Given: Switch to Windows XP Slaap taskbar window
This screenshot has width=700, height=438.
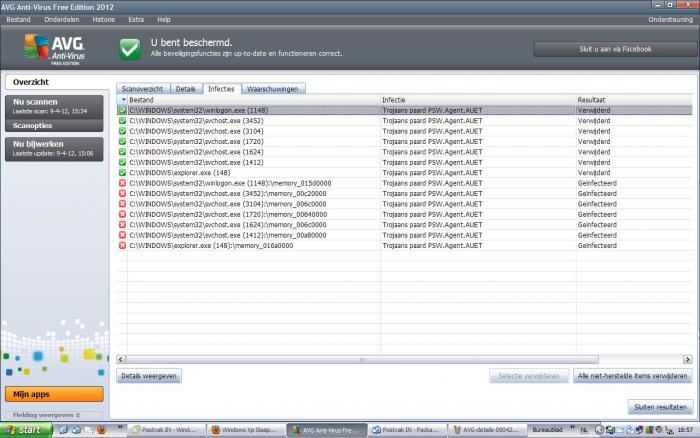Looking at the screenshot, I should (246, 430).
